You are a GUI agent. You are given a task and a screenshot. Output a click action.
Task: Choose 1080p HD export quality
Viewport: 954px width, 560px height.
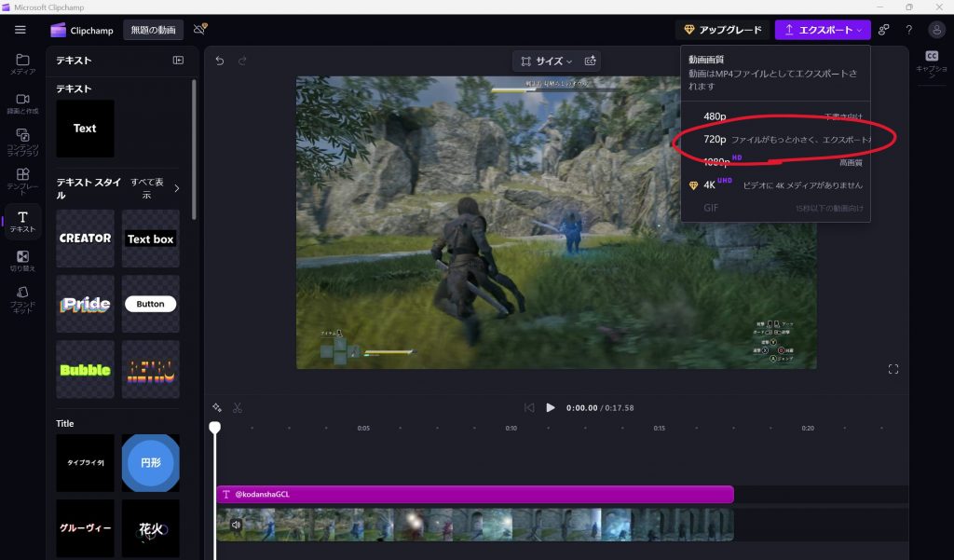click(x=776, y=162)
